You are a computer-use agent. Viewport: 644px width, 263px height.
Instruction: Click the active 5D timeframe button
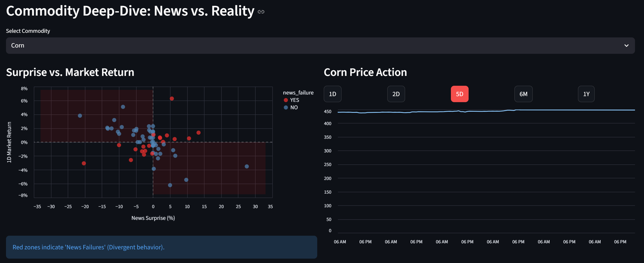point(460,94)
